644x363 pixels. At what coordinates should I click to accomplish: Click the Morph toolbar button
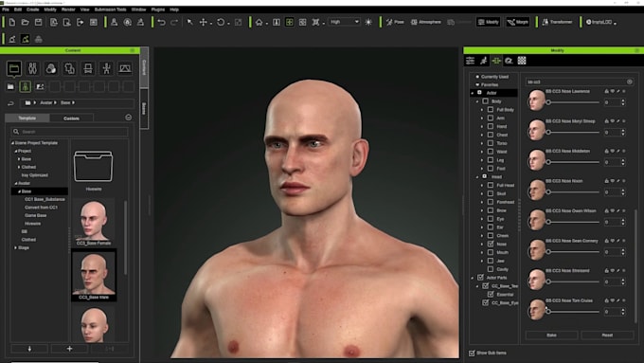coord(517,22)
